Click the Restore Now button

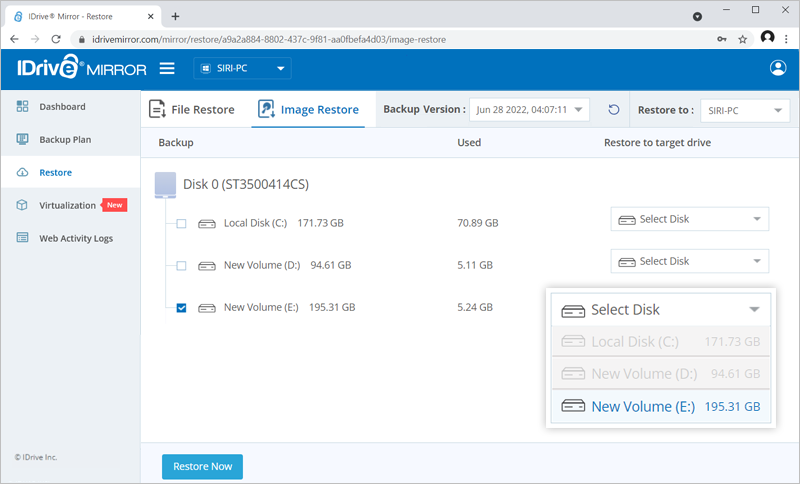(x=202, y=466)
